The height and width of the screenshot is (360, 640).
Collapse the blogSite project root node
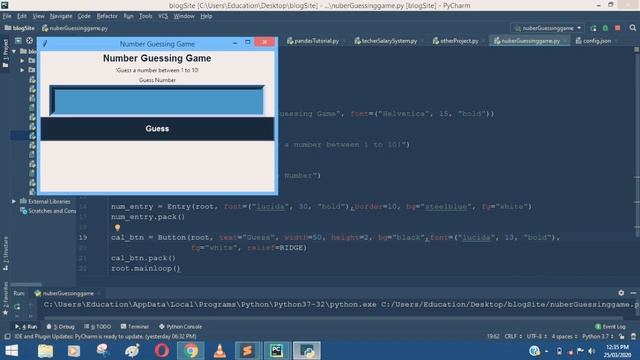14,51
